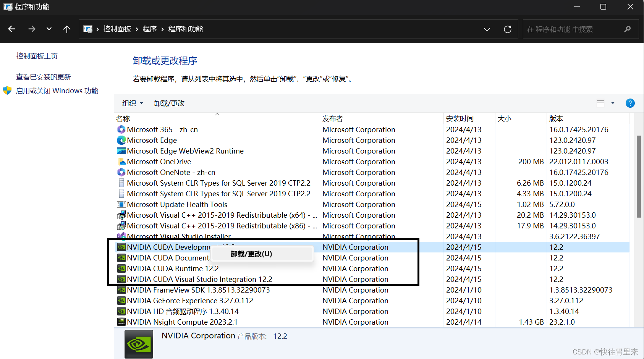Select NVIDIA GeForce Experience icon
Screen dimensions: 644x359
click(121, 301)
